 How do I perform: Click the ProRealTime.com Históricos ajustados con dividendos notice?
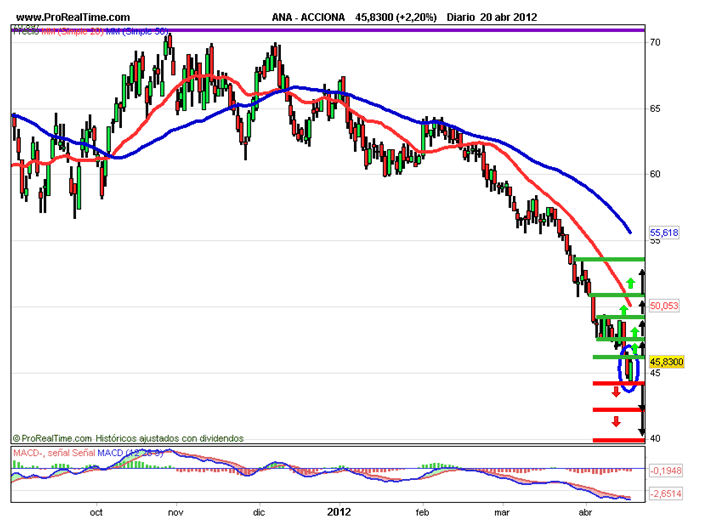(129, 438)
